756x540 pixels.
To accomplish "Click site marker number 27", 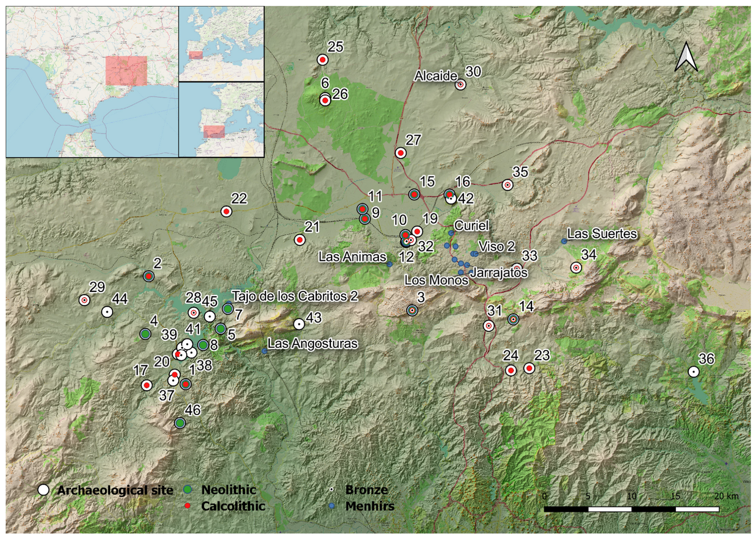I will coord(400,153).
